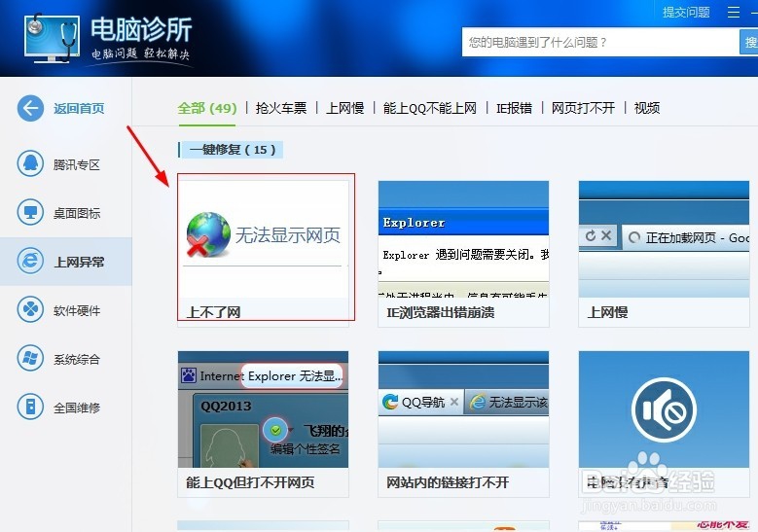Open the header menu lines icon

coord(734,12)
